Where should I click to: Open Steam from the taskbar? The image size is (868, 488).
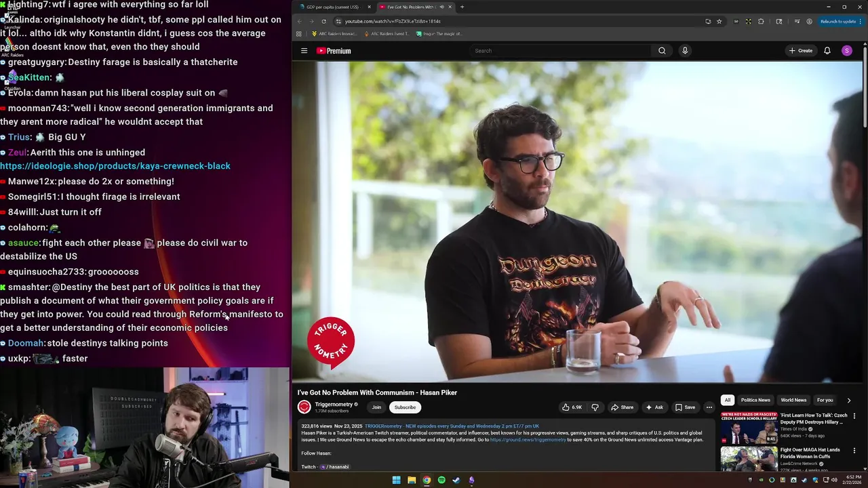tap(456, 480)
